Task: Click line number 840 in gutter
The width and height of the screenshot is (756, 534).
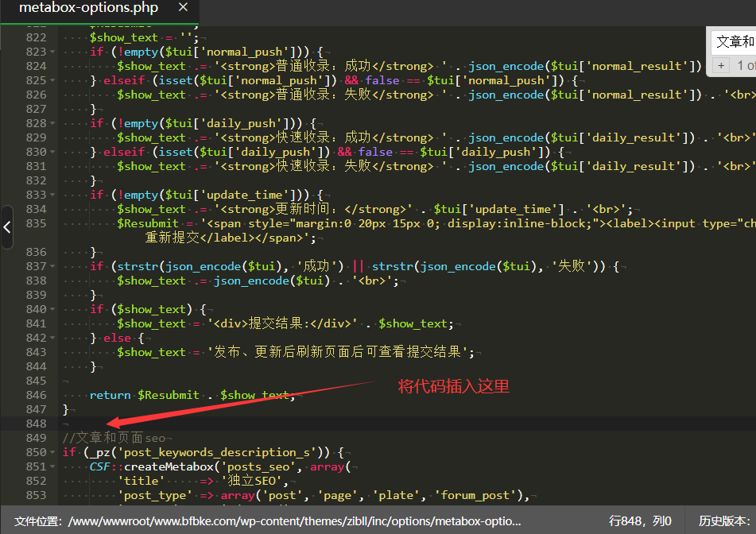Action: pyautogui.click(x=36, y=309)
